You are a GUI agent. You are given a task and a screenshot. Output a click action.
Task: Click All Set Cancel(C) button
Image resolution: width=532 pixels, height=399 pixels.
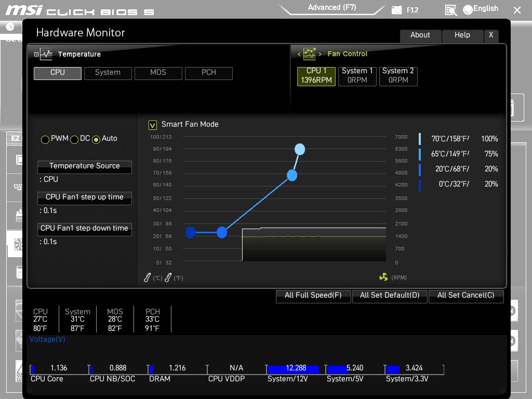pyautogui.click(x=466, y=296)
